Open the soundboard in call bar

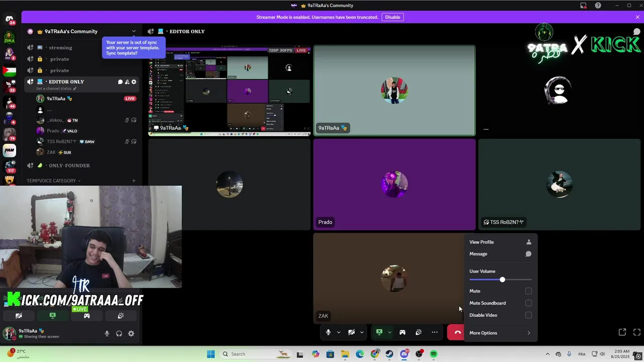click(x=419, y=332)
